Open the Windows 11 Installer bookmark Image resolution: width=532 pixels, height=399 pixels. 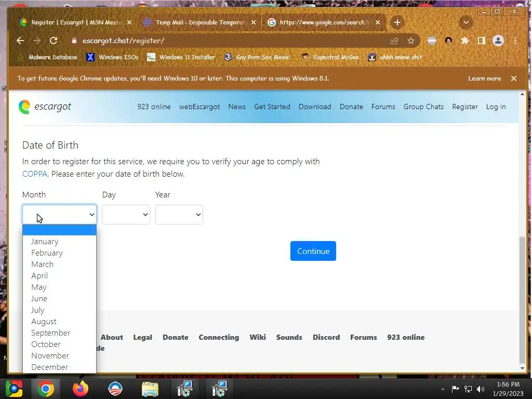click(x=181, y=57)
